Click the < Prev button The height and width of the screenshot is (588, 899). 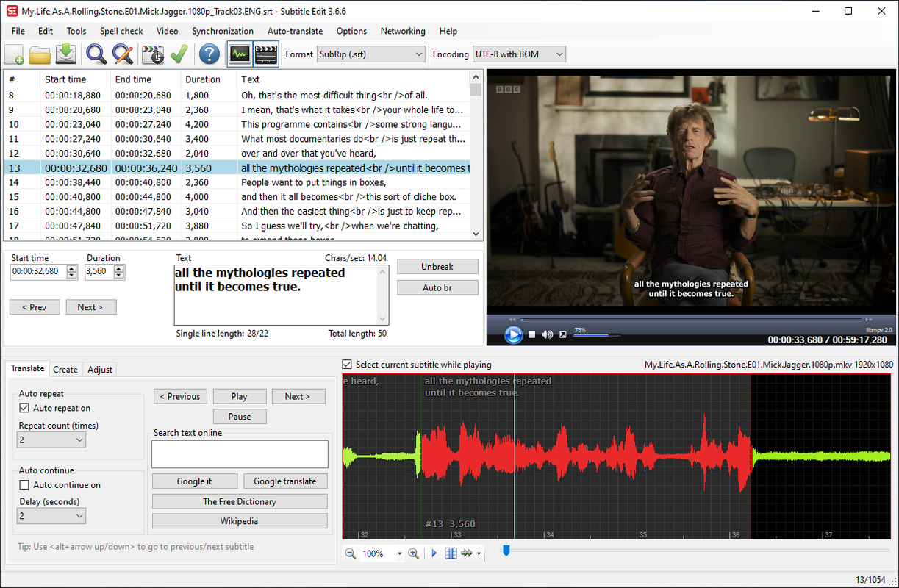tap(35, 307)
